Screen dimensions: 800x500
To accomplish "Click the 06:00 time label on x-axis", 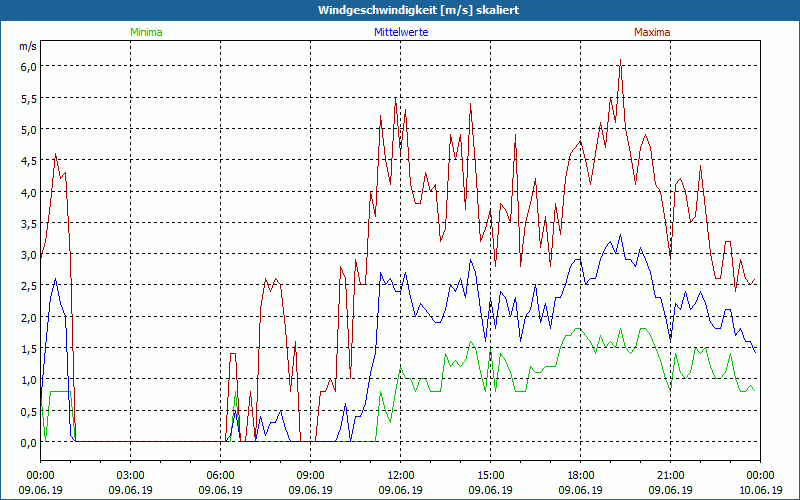I will tap(220, 476).
